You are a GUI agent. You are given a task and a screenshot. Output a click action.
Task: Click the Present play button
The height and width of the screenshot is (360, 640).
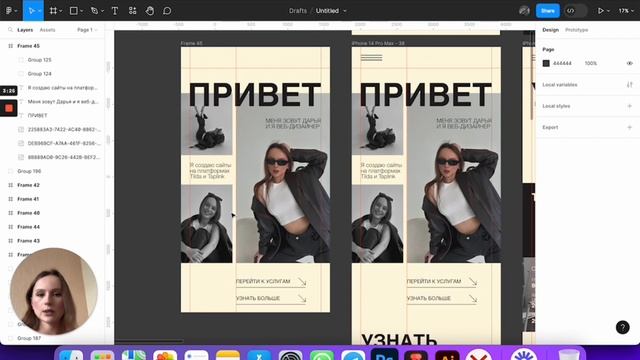pyautogui.click(x=600, y=11)
